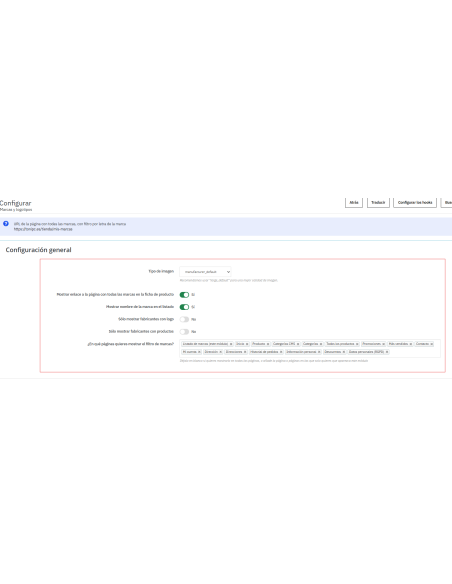Viewport: 452px width, 584px height.
Task: Remove the 'Listado de marcas' tag
Action: click(x=231, y=344)
